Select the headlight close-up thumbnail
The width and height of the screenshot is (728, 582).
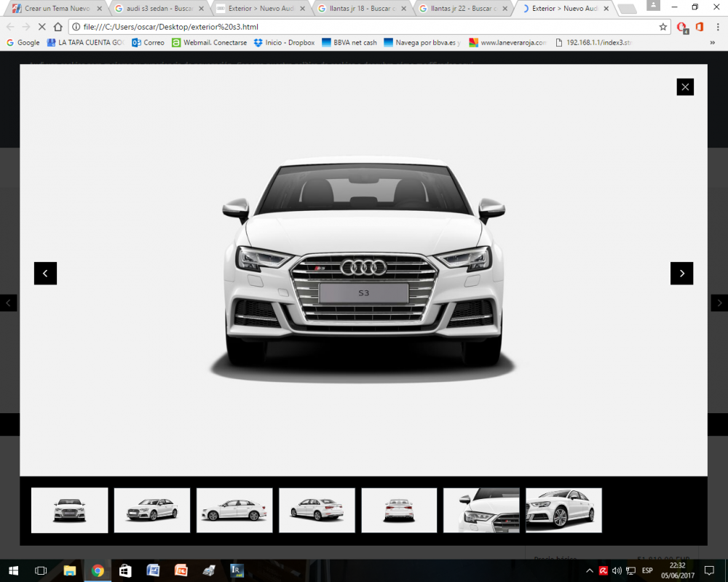click(x=481, y=510)
